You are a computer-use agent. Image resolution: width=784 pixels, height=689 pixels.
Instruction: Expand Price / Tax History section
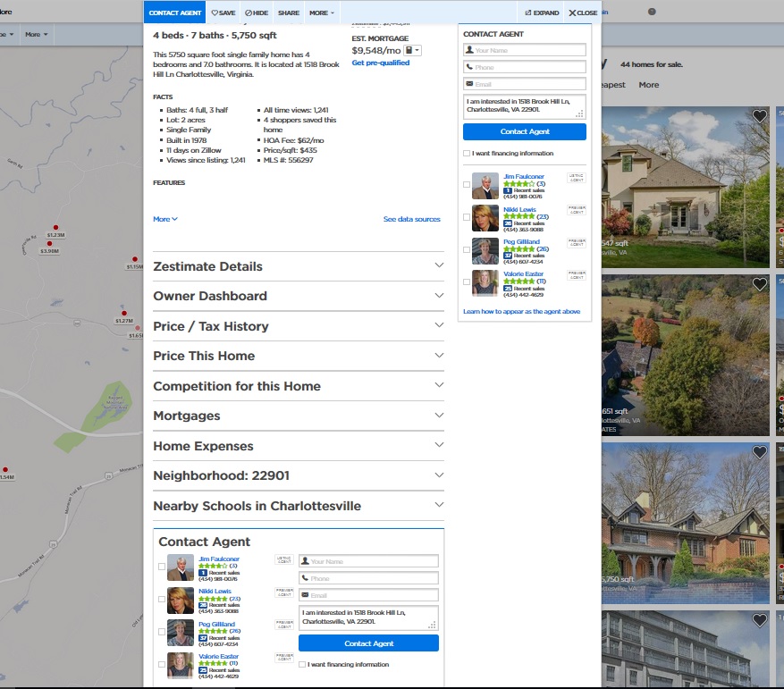point(299,326)
